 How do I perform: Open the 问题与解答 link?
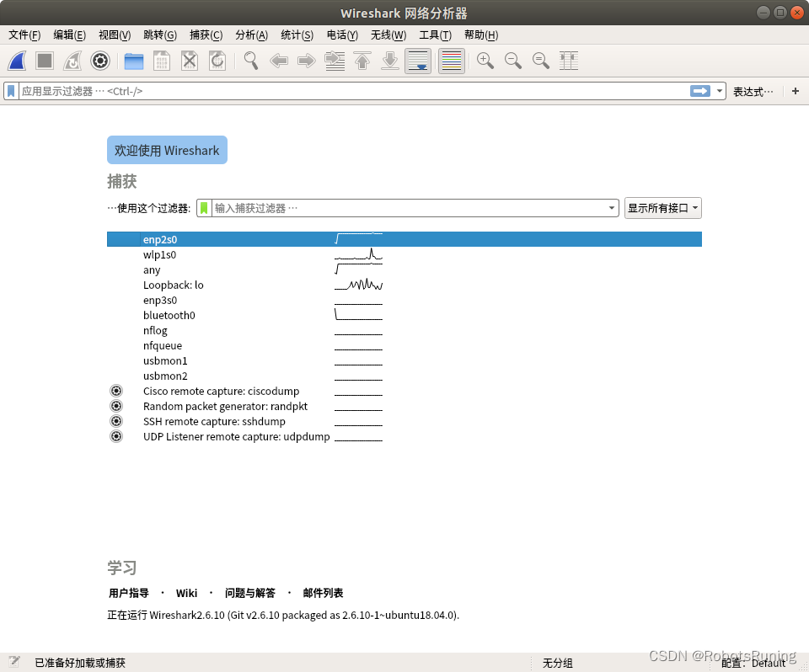249,593
